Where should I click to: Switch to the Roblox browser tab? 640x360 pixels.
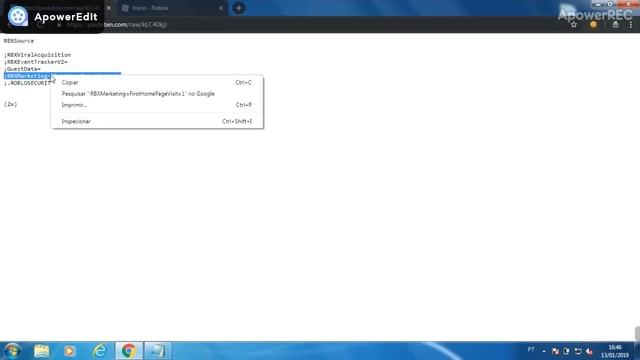[x=171, y=8]
